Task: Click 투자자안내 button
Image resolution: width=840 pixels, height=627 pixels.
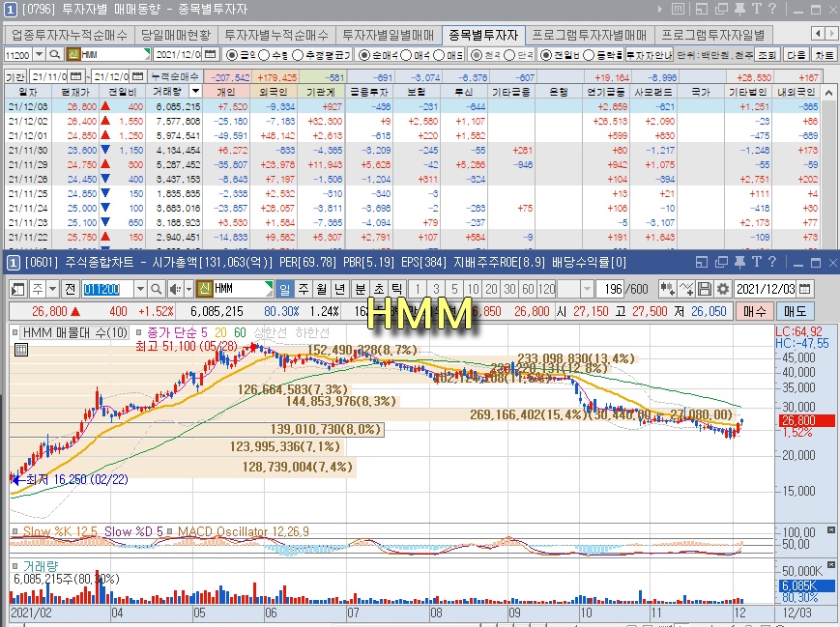Action: tap(650, 55)
